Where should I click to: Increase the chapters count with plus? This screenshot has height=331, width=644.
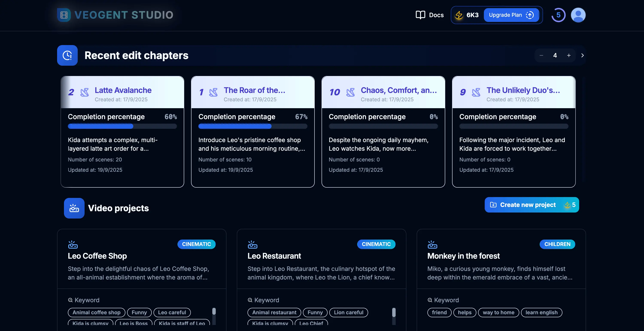click(x=569, y=56)
